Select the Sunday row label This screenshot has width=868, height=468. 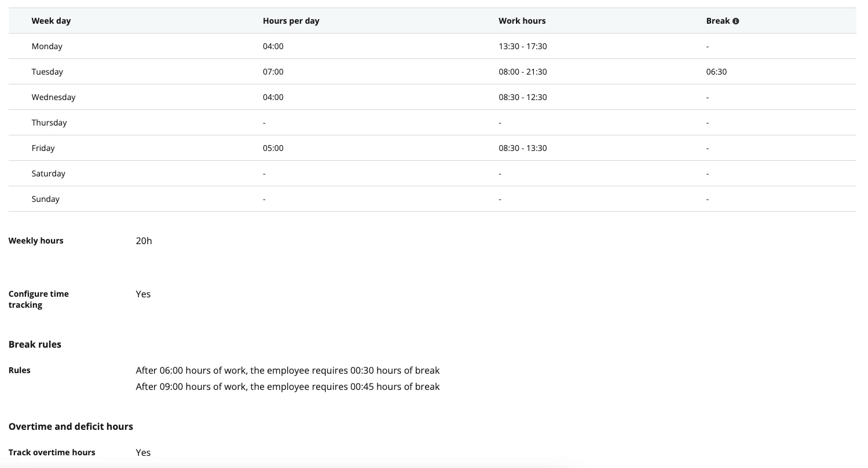[x=46, y=199]
